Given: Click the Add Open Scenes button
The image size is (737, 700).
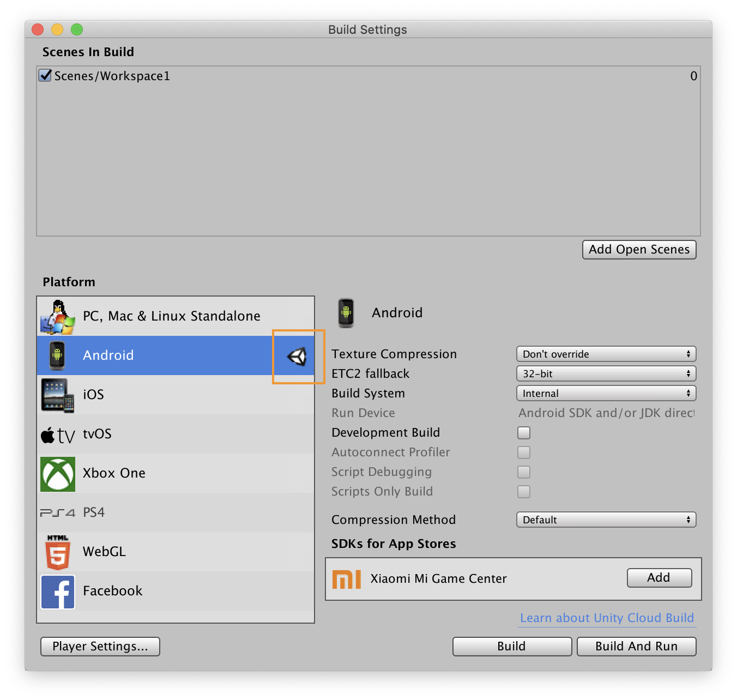Looking at the screenshot, I should 639,250.
